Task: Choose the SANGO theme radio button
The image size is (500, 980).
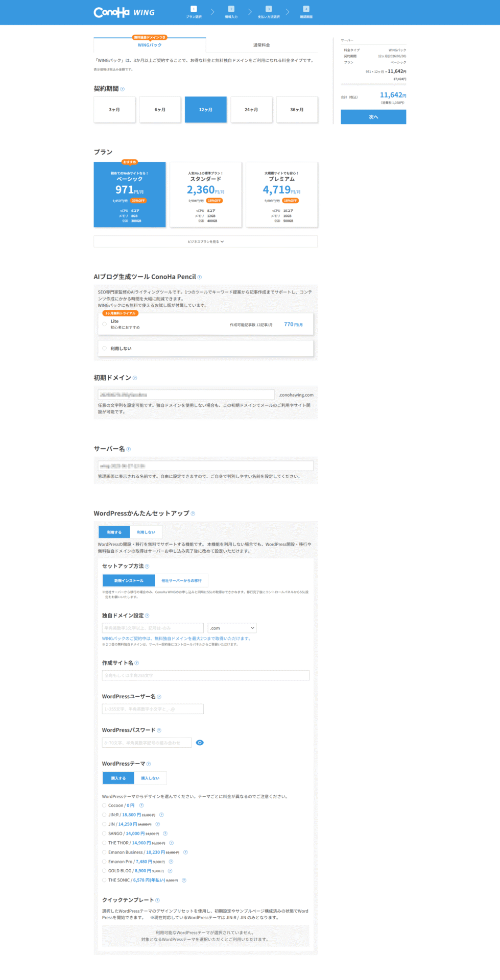Action: point(104,834)
